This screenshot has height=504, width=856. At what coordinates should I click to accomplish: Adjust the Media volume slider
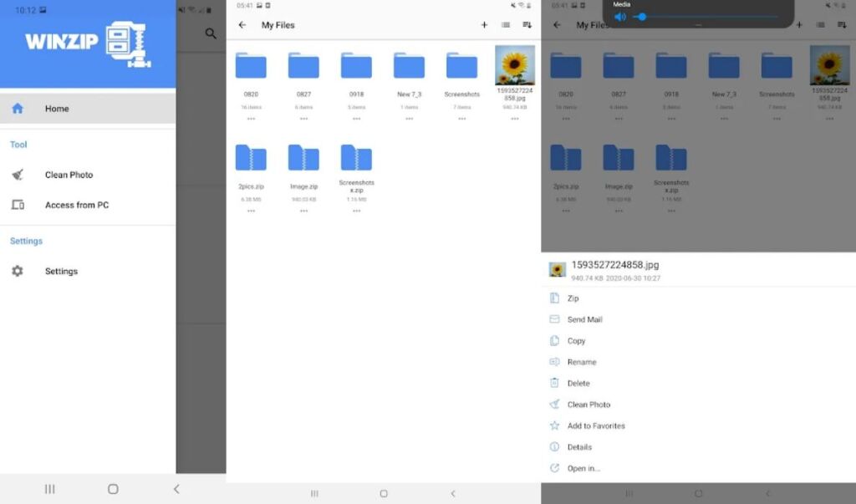click(x=706, y=17)
